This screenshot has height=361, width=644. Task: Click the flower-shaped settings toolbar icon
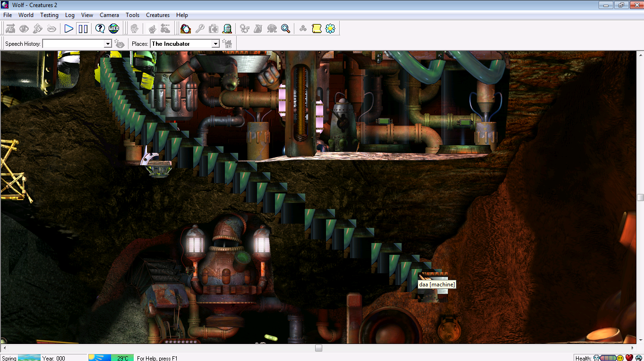[330, 28]
